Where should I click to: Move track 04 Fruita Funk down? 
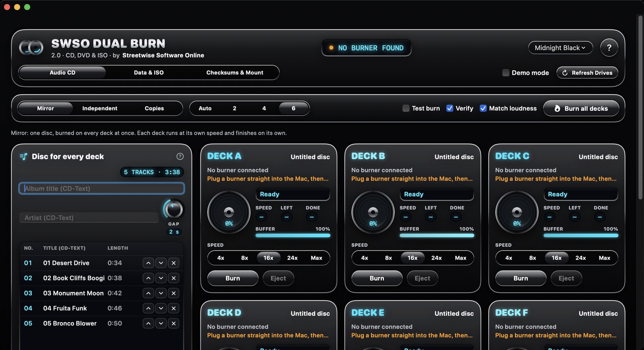[x=161, y=308]
